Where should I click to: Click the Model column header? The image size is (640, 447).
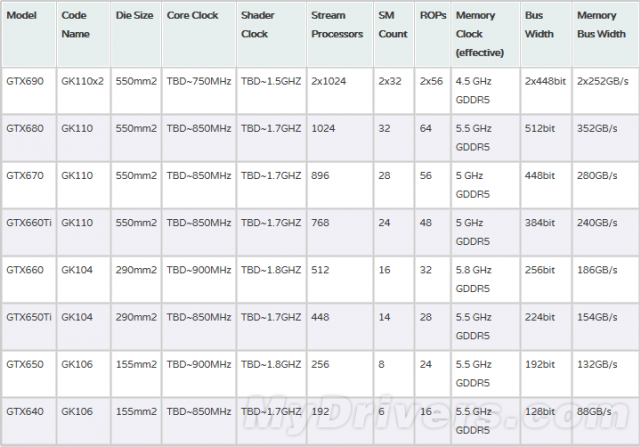point(29,34)
